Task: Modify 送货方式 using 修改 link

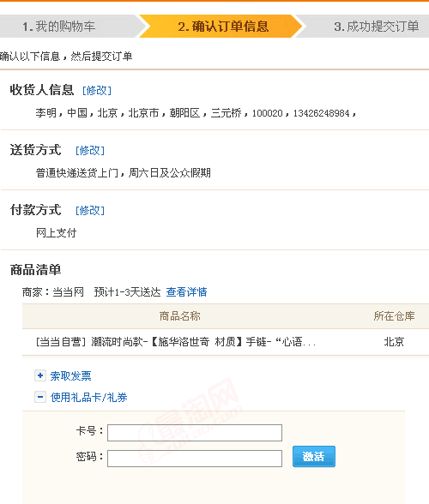Action: click(90, 151)
